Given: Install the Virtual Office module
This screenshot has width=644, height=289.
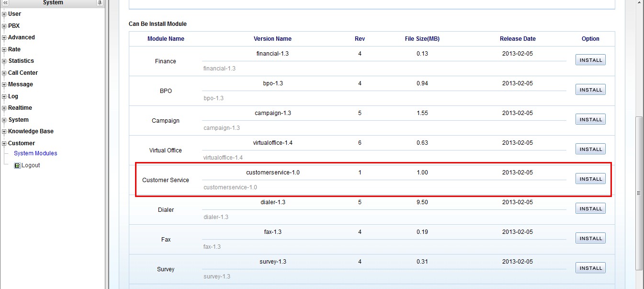Looking at the screenshot, I should [x=590, y=149].
